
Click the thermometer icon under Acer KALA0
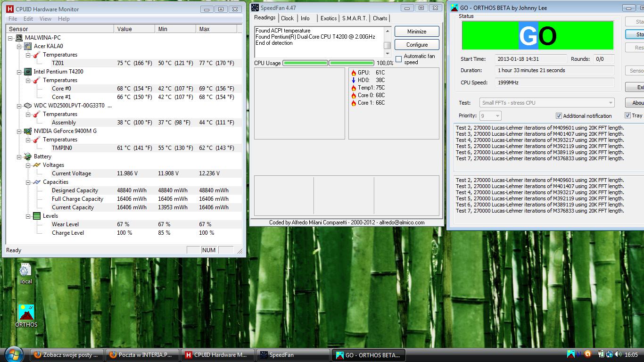(x=37, y=55)
